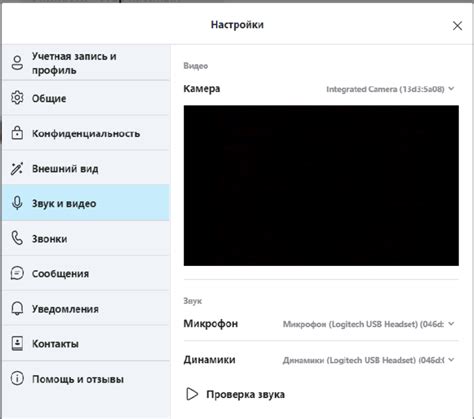
Task: Click the gear icon beside Общие
Action: (x=17, y=98)
